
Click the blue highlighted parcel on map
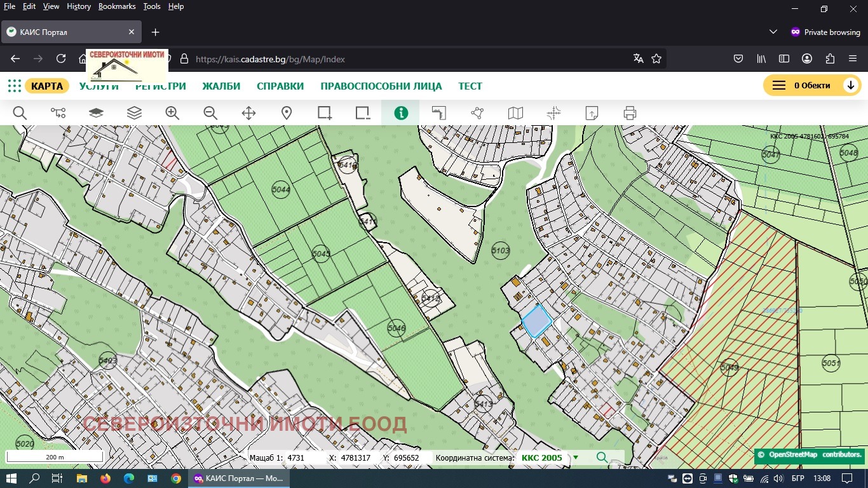(536, 322)
